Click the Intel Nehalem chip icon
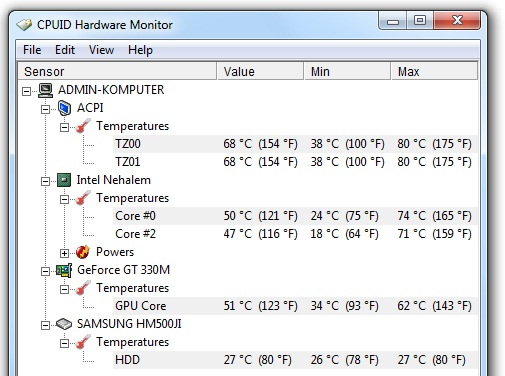 tap(64, 180)
